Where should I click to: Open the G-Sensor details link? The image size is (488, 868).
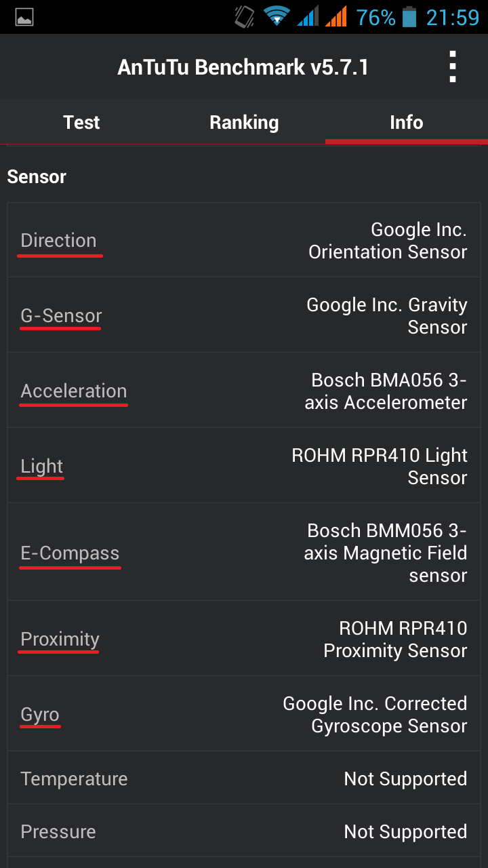click(x=60, y=315)
